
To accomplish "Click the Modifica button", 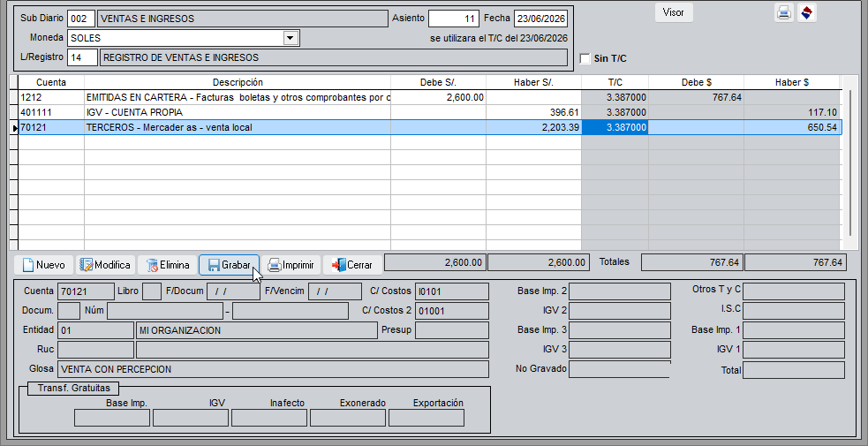I will [x=105, y=265].
